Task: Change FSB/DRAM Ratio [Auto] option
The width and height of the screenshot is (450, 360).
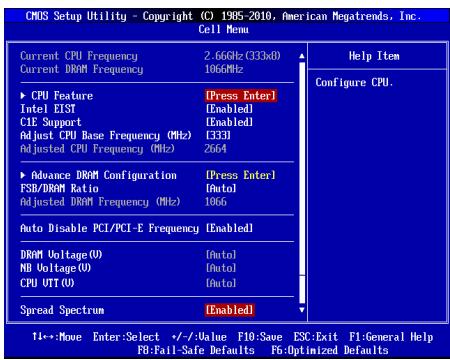Action: [221, 188]
